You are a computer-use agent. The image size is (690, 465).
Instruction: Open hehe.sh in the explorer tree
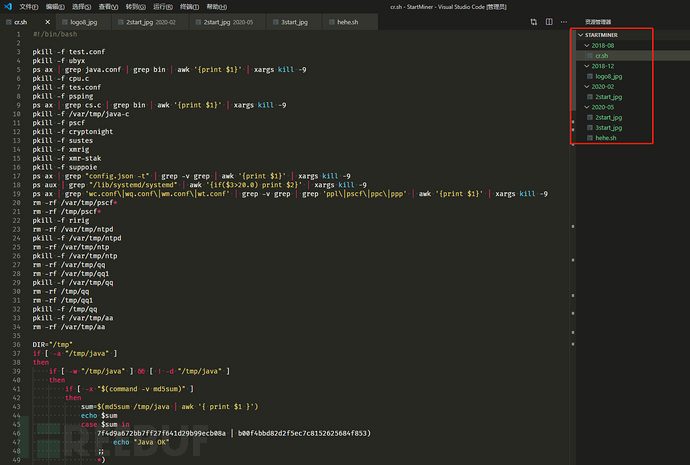(x=606, y=138)
